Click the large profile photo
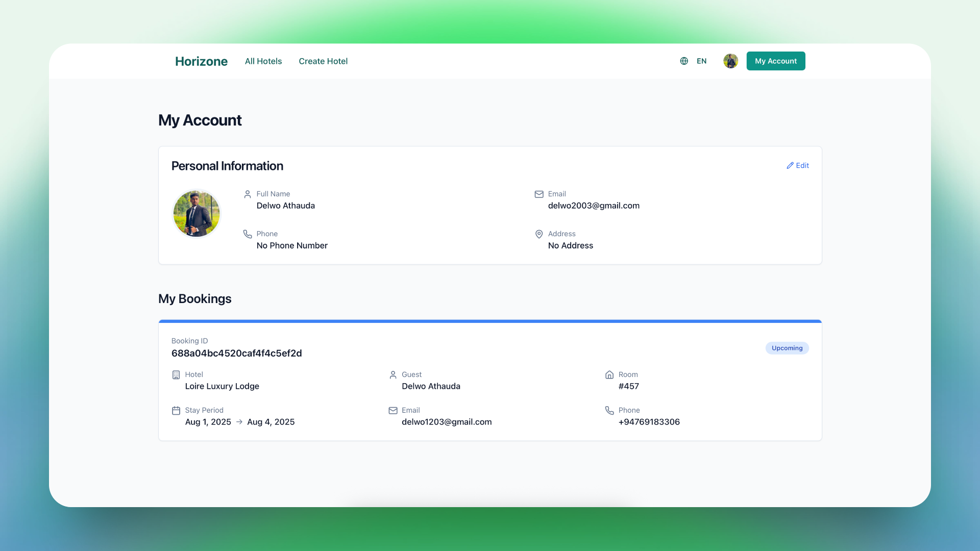The width and height of the screenshot is (980, 551). click(x=197, y=214)
